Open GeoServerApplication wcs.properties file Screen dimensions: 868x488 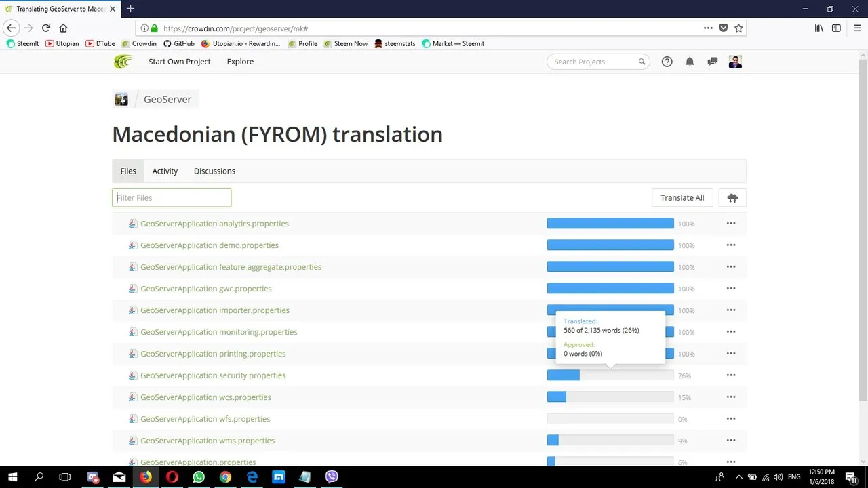(205, 397)
